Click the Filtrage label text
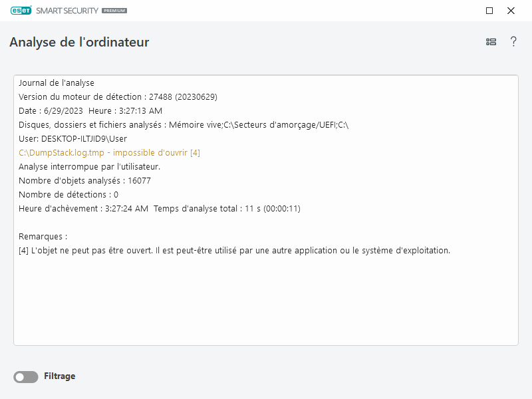The height and width of the screenshot is (399, 532). (60, 376)
